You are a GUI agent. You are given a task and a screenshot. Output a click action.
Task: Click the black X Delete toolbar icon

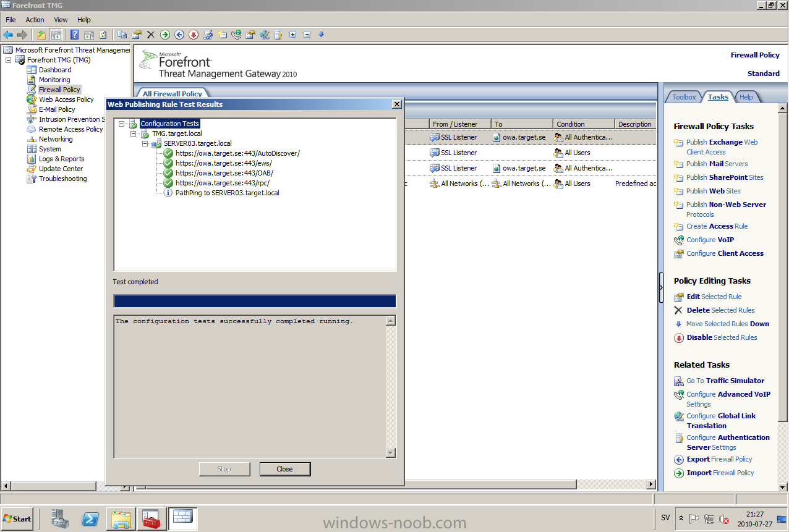tap(151, 35)
